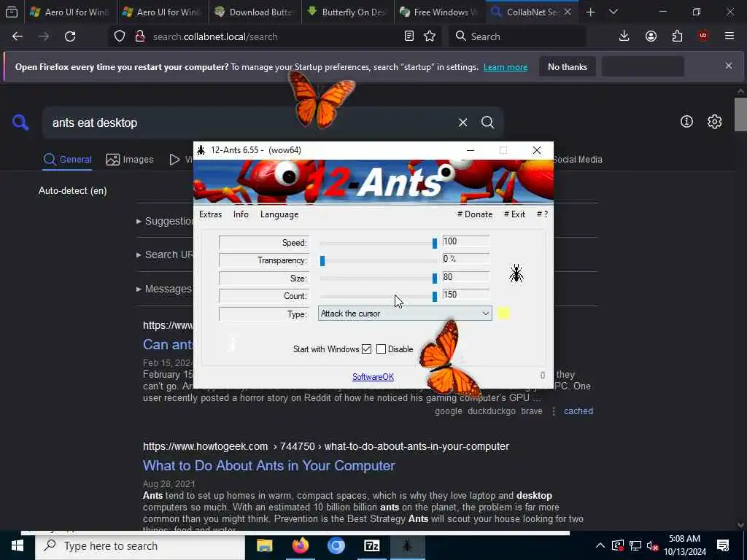Image resolution: width=747 pixels, height=560 pixels.
Task: Open the Chromium taskbar icon
Action: pos(336,545)
